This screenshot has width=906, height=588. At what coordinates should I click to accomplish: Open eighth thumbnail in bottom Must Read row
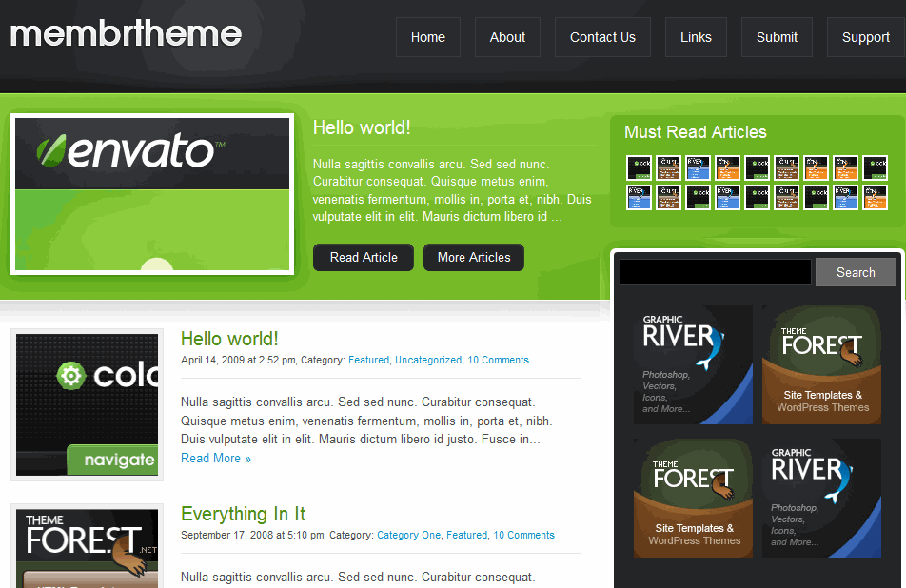(x=845, y=198)
